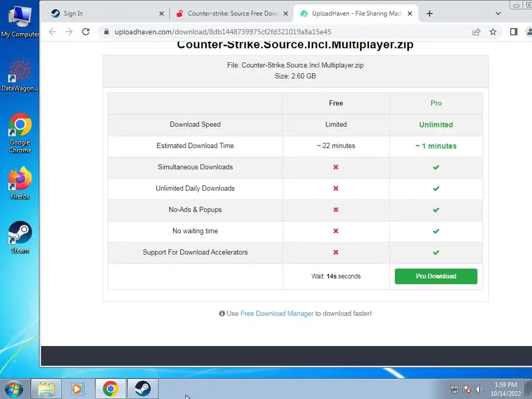This screenshot has height=399, width=532.
Task: Open Action Center flag in tray
Action: (467, 389)
